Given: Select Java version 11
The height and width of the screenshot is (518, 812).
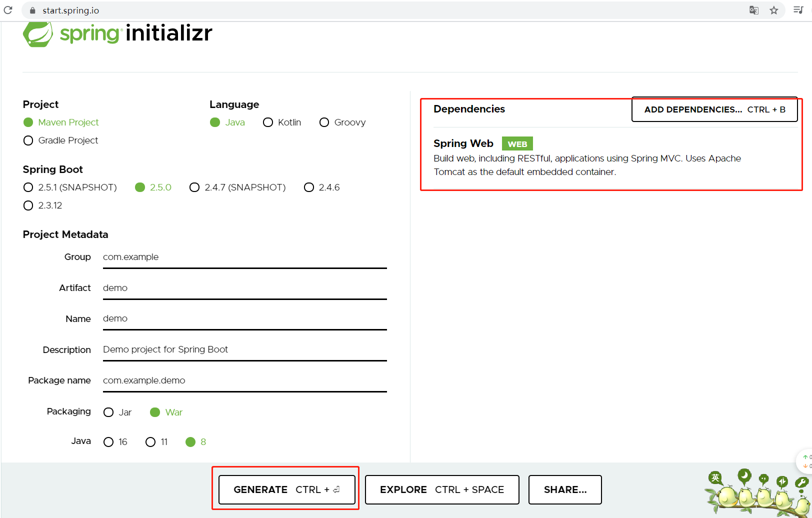Looking at the screenshot, I should pos(156,442).
